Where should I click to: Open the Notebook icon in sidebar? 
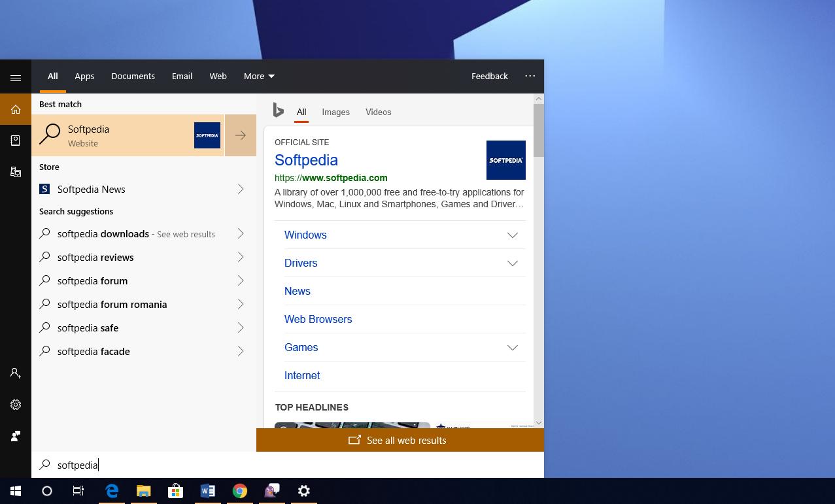pos(16,141)
